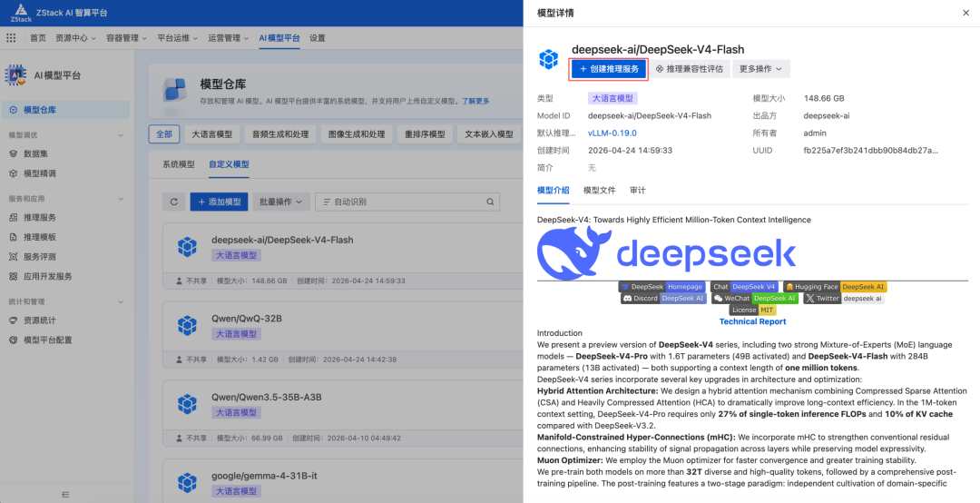Click the Qwen3.5-35B-A3B card cube icon
Screen dimensions: 980x503
tap(187, 404)
